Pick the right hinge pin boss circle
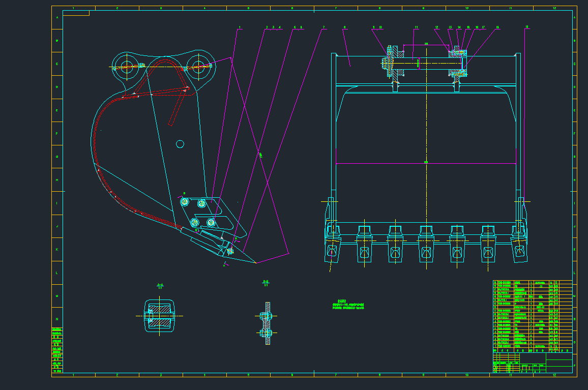 click(x=199, y=66)
